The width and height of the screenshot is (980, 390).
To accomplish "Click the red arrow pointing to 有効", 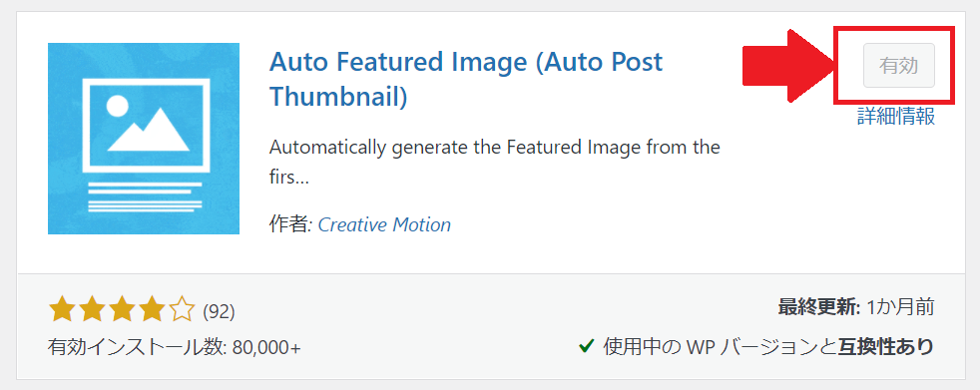I will click(789, 65).
